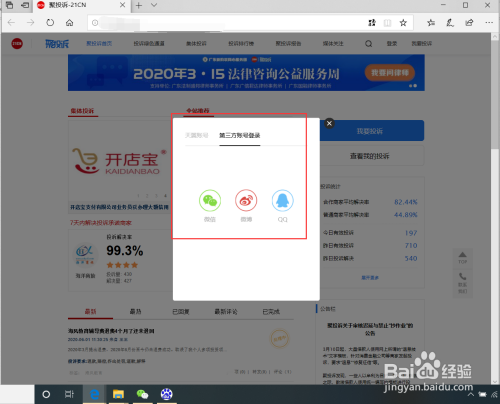Share this page using the share icon
Screen dimensions: 500x404
[x=469, y=23]
